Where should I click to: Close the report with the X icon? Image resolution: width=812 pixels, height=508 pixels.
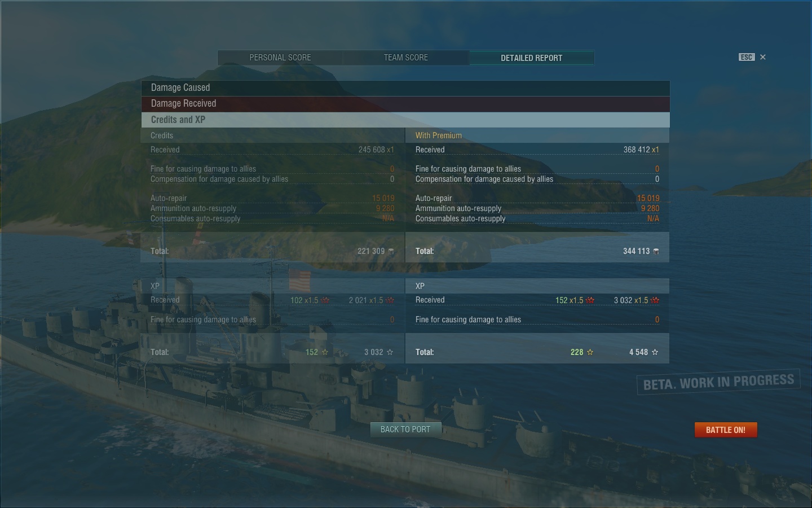tap(763, 57)
